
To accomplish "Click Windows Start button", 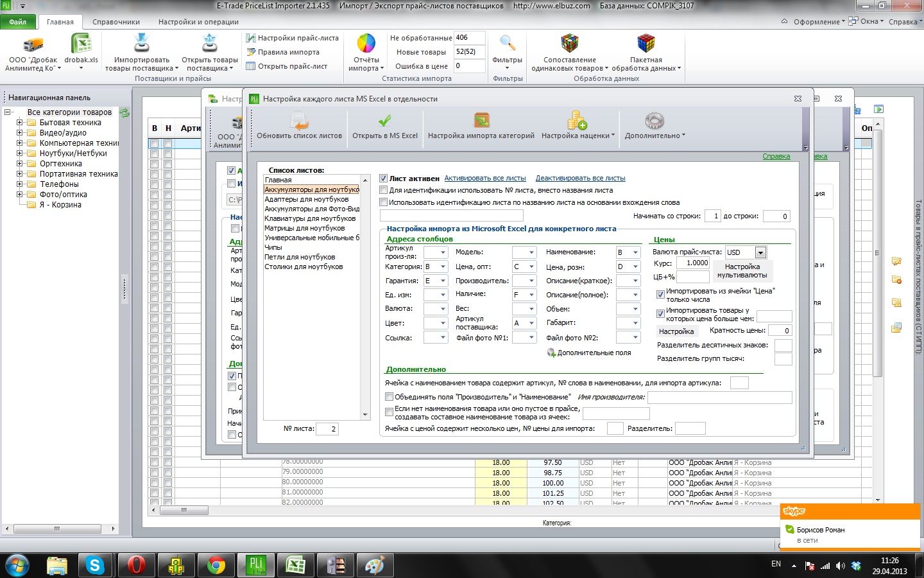I will pos(17,565).
